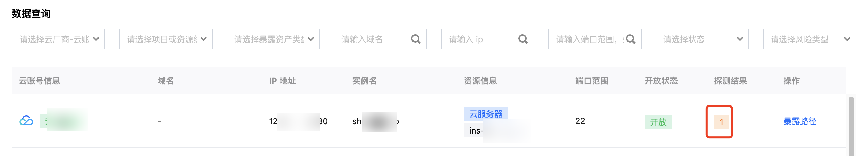
Task: Click the port range search magnifier icon
Action: point(630,39)
